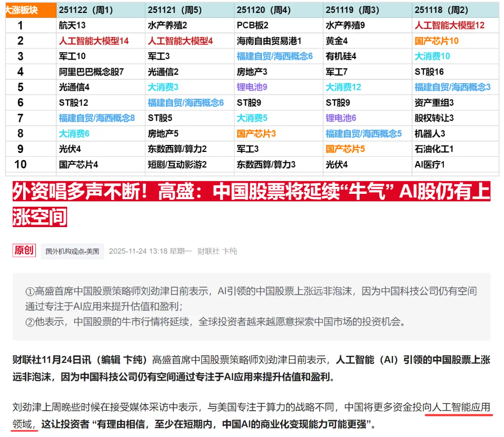Viewport: 504px width, 437px height.
Task: Click the 机器人3 sector cell
Action: point(429,133)
